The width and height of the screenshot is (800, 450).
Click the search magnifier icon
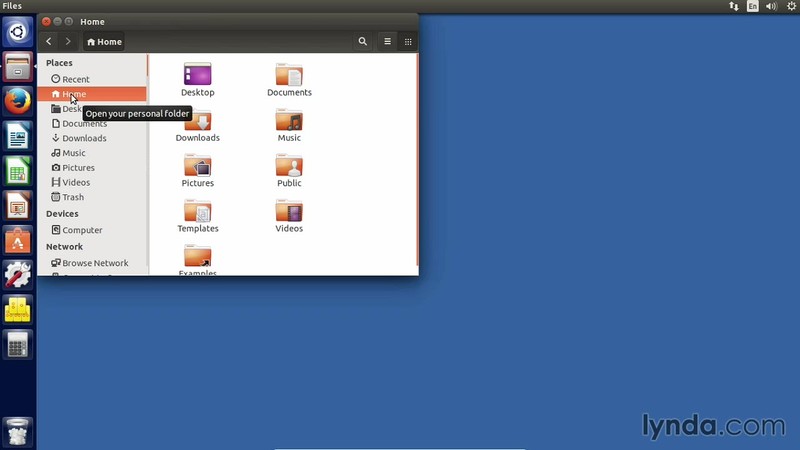[363, 42]
